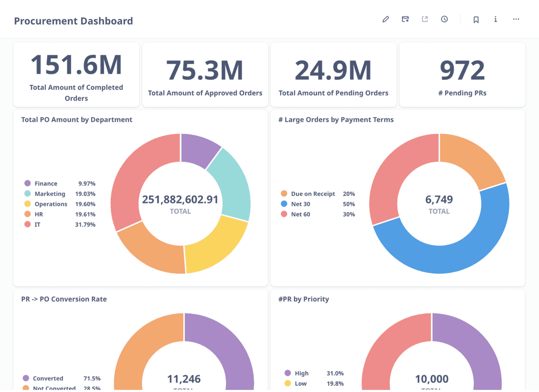The height and width of the screenshot is (392, 539).
Task: Bookmark the dashboard with bookmark icon
Action: click(476, 20)
